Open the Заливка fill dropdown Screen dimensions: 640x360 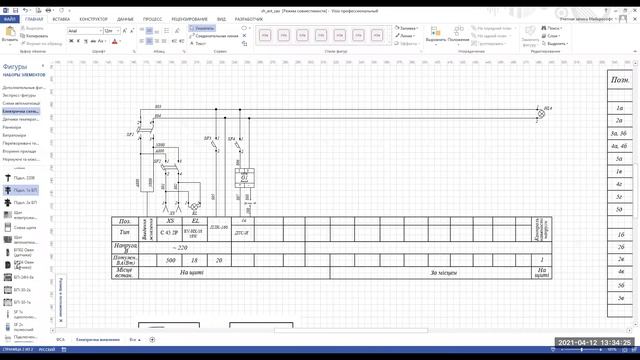pyautogui.click(x=406, y=28)
